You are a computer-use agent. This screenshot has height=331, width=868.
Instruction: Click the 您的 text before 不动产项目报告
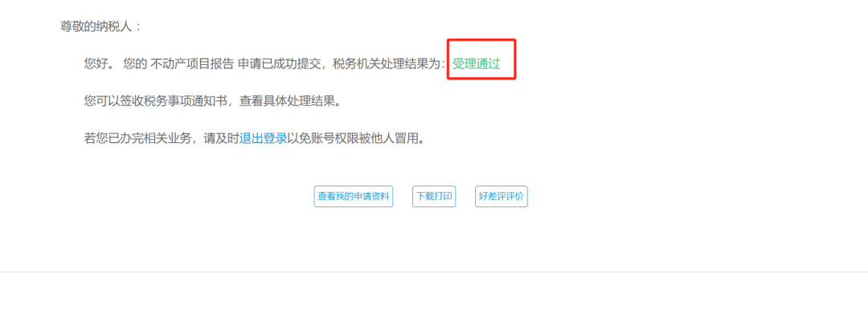[x=135, y=63]
